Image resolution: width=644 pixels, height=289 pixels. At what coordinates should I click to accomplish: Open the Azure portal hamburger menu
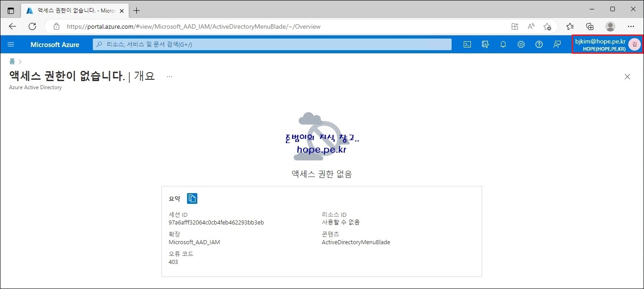tap(11, 44)
